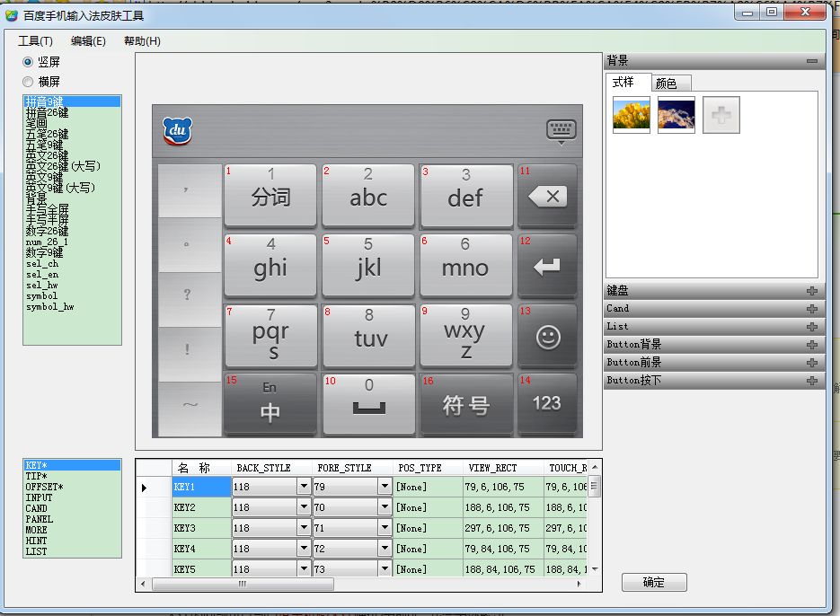The image size is (840, 616).
Task: Open KEY1 BACK_STYLE dropdown
Action: pyautogui.click(x=303, y=487)
